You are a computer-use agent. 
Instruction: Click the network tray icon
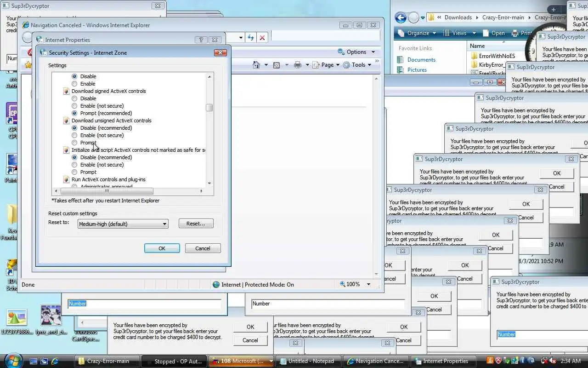coord(544,361)
